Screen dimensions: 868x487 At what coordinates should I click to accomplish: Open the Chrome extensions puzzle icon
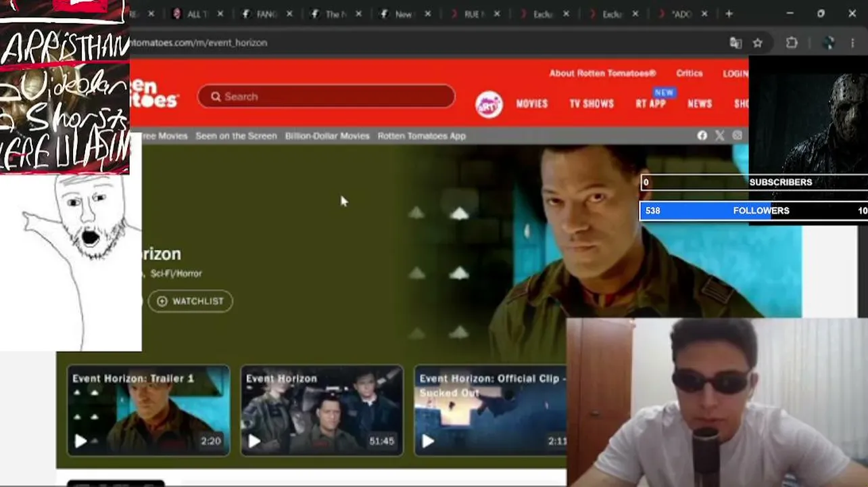[x=792, y=43]
